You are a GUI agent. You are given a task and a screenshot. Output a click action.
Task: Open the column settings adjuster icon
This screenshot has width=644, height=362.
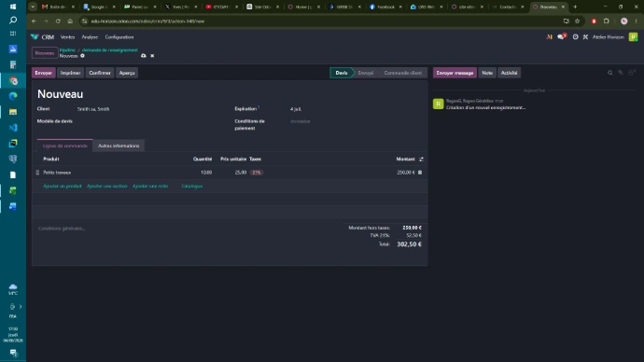pos(421,159)
